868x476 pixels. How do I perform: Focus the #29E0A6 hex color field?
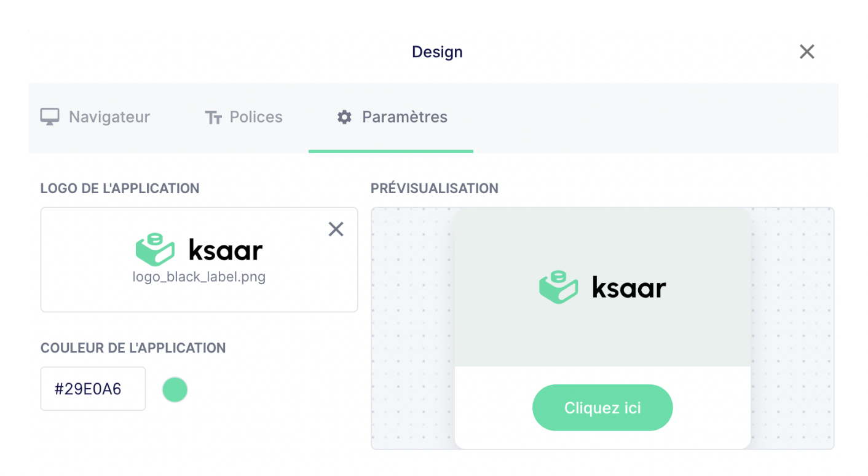pos(93,389)
